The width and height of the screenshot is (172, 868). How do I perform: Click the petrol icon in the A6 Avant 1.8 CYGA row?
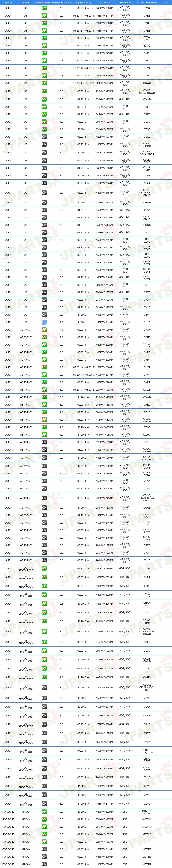pos(44,330)
